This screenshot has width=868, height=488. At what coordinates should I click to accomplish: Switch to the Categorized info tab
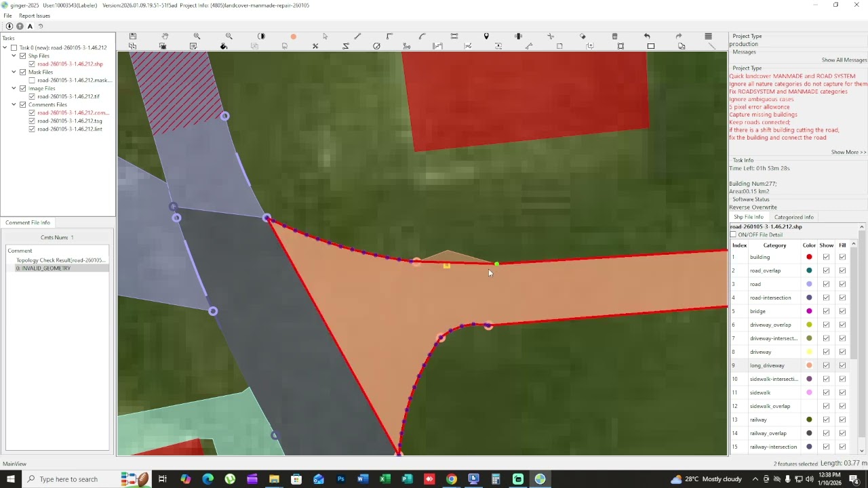coord(793,217)
